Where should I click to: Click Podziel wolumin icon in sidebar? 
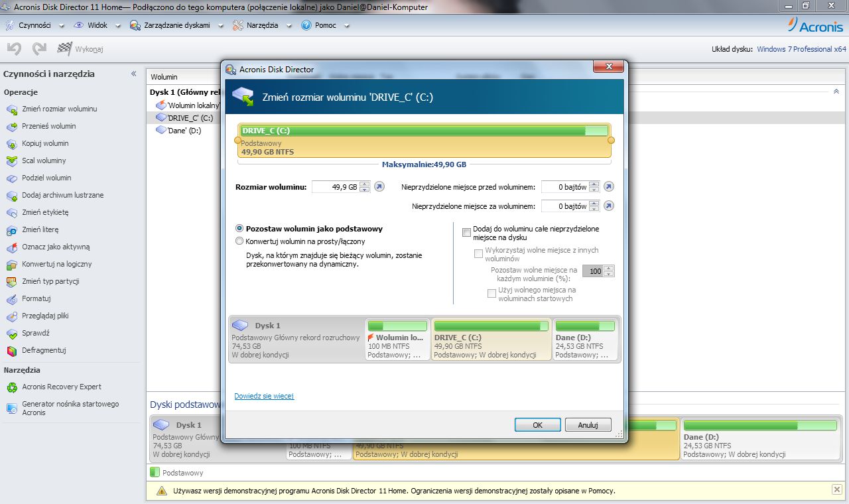(x=11, y=178)
